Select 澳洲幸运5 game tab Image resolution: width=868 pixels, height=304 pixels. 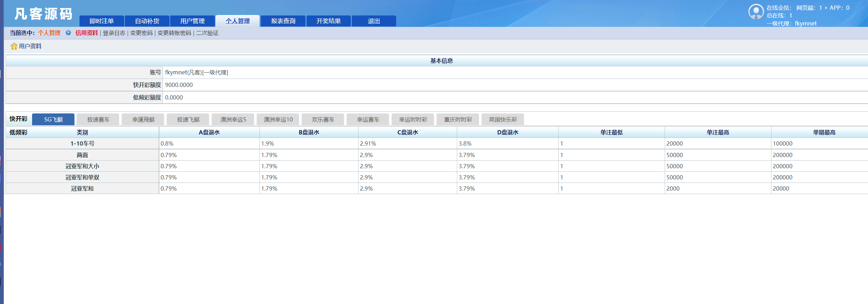tap(233, 119)
